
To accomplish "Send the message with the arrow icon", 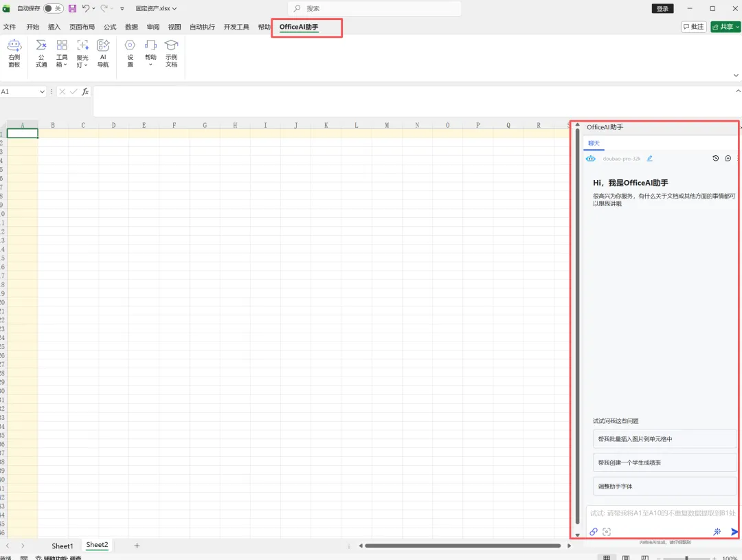I will tap(734, 532).
